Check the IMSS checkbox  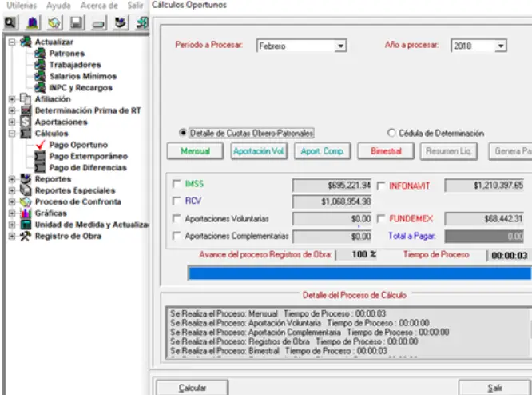[177, 184]
